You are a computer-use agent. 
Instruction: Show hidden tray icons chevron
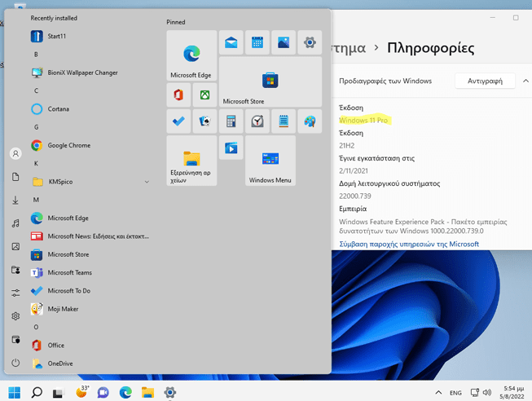438,393
